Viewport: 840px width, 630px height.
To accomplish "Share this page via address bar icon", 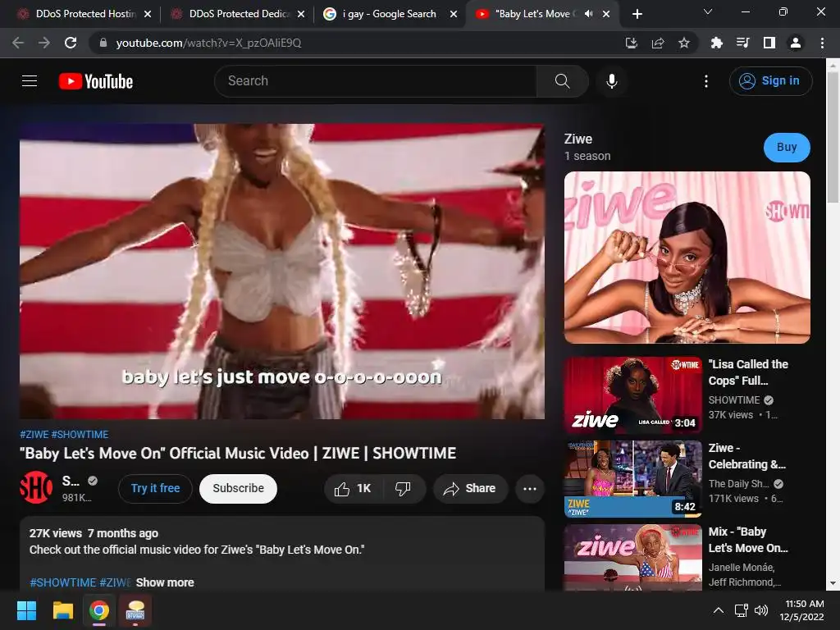I will pyautogui.click(x=658, y=43).
